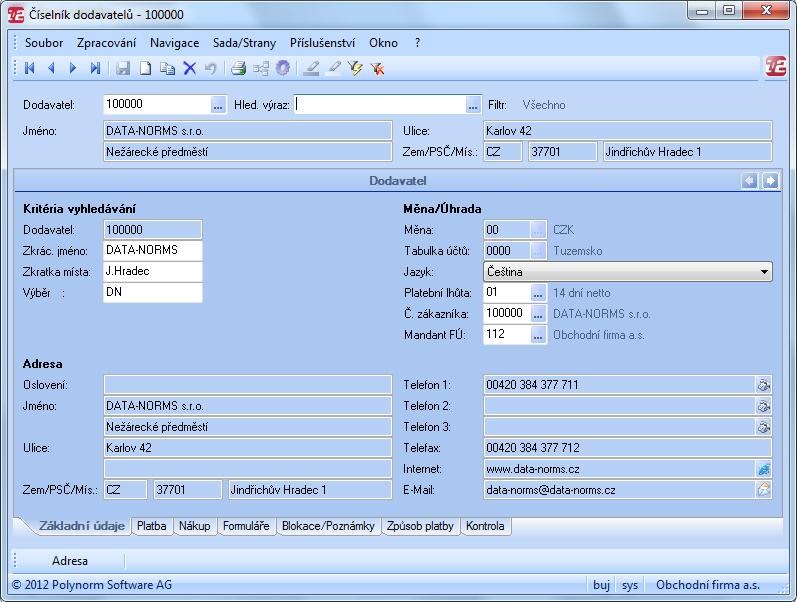
Task: Apply the quick filter lightning icon
Action: click(x=355, y=68)
